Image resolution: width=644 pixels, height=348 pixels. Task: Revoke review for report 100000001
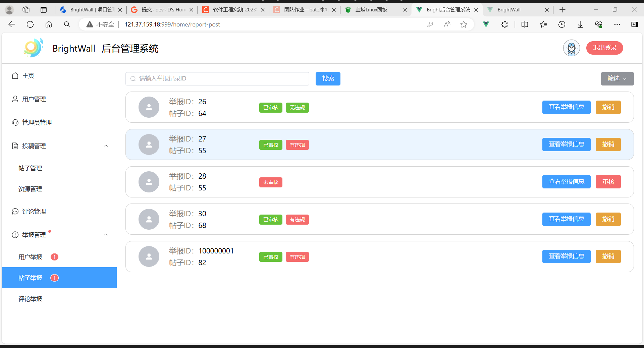608,256
